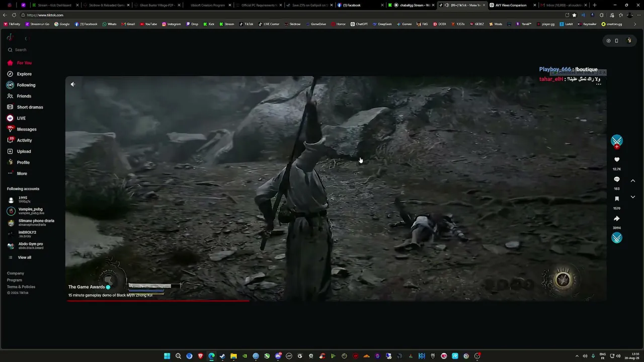Expand Terms & Policies footer section
This screenshot has width=644, height=362.
coord(21,287)
